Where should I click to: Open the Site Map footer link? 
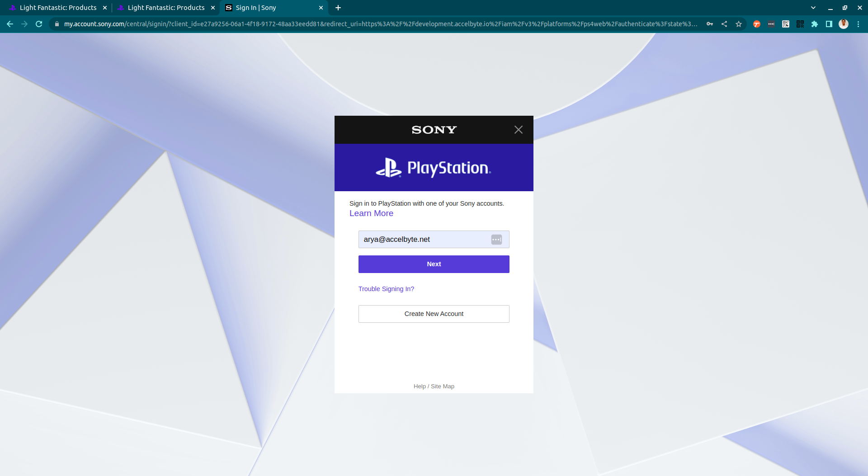[443, 386]
